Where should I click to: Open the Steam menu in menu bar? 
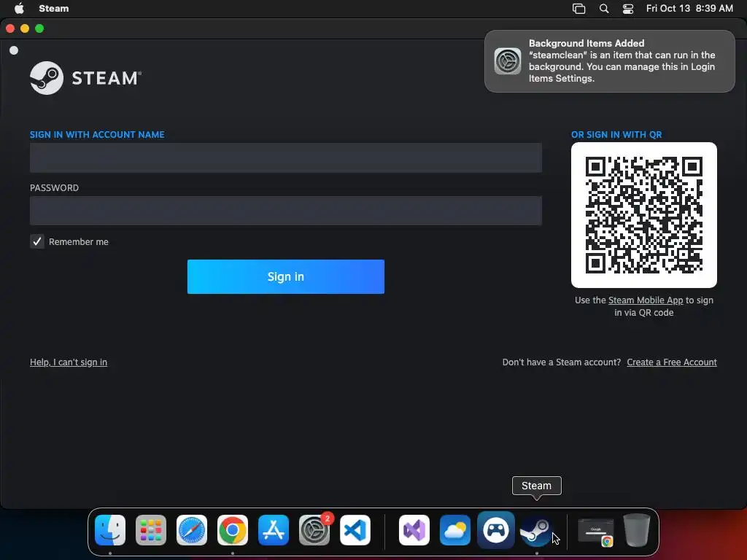tap(54, 8)
